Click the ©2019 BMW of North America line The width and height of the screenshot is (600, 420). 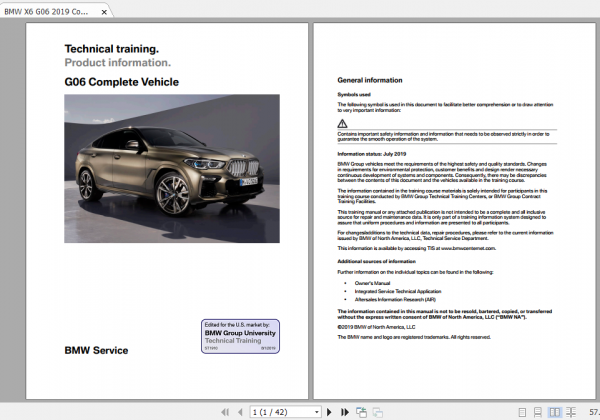click(376, 327)
